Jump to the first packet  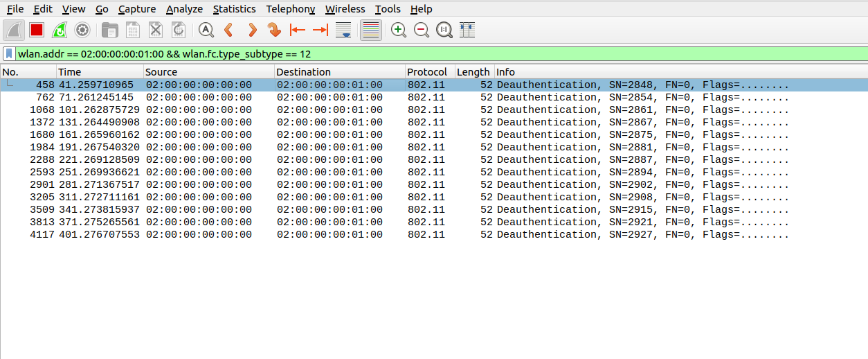[298, 30]
